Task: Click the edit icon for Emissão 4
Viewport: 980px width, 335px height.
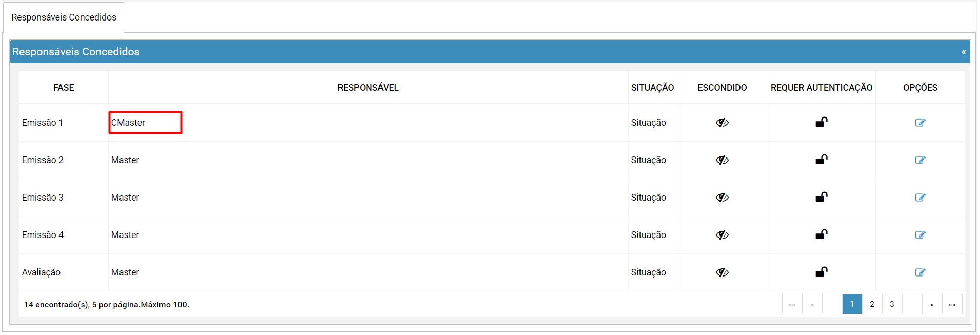Action: 920,235
